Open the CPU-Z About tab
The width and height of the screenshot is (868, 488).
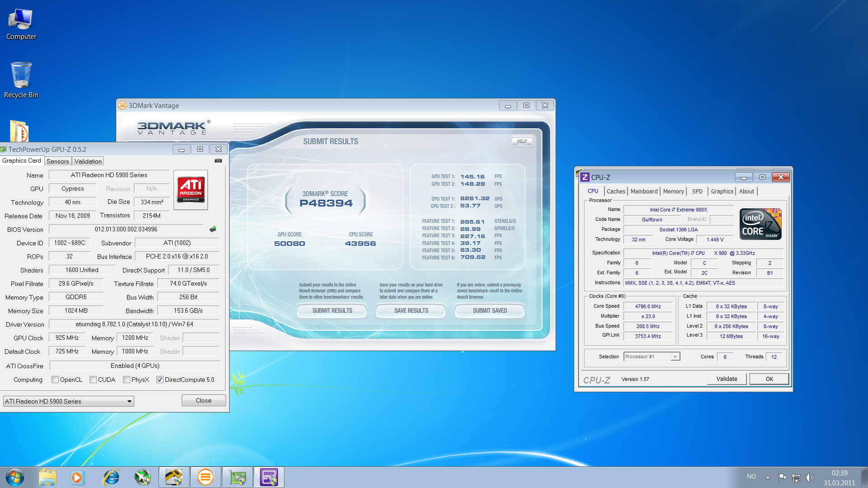click(x=747, y=191)
